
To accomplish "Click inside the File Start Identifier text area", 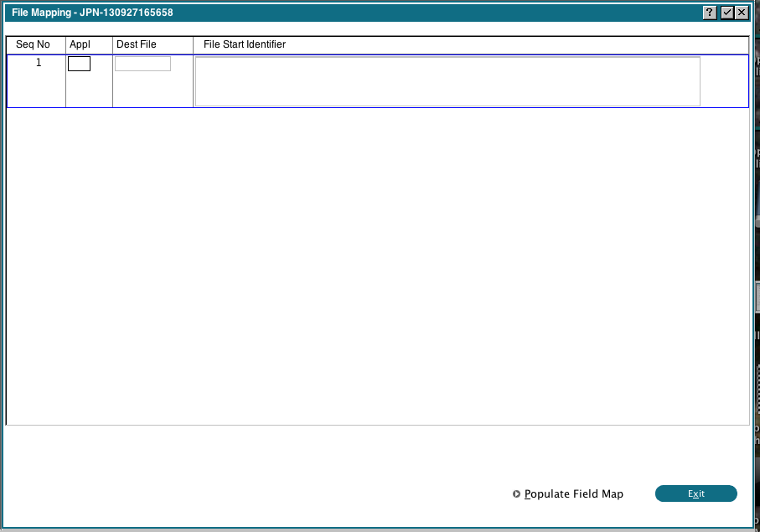I will tap(447, 80).
